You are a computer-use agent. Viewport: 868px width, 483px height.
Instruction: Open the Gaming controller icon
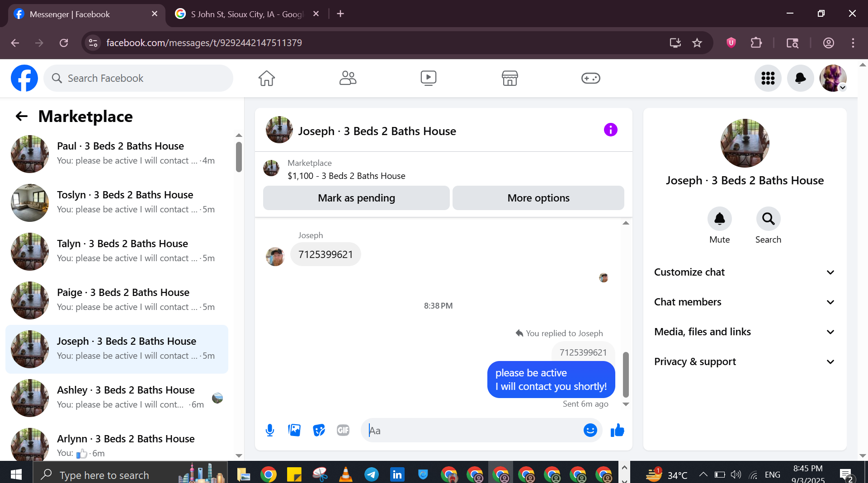click(x=590, y=78)
